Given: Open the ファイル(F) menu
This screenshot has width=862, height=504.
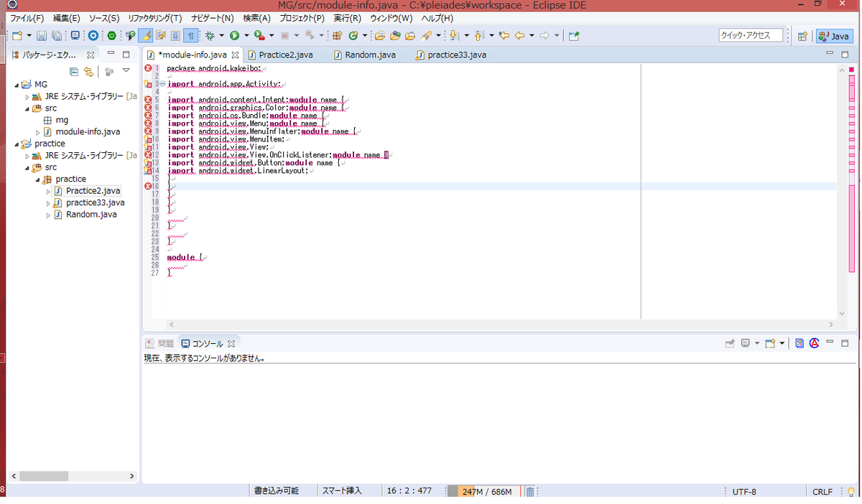Looking at the screenshot, I should [x=27, y=18].
